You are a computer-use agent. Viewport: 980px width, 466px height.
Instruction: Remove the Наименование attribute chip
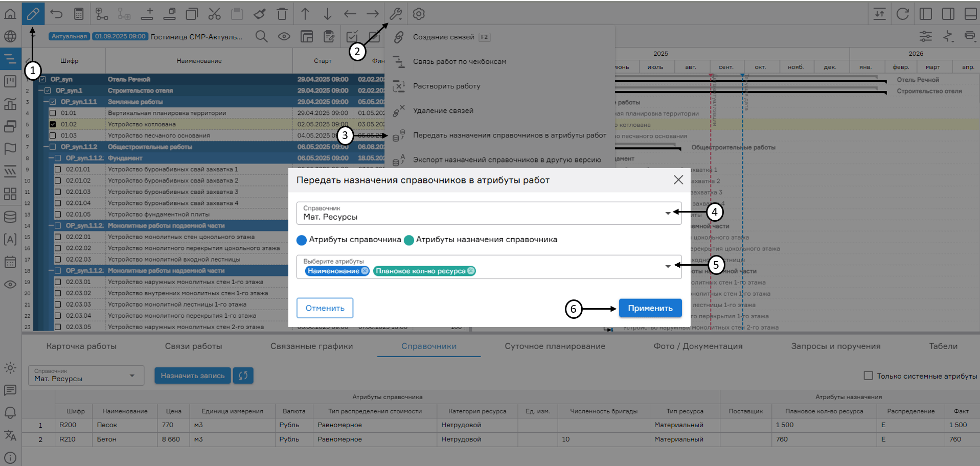point(364,271)
